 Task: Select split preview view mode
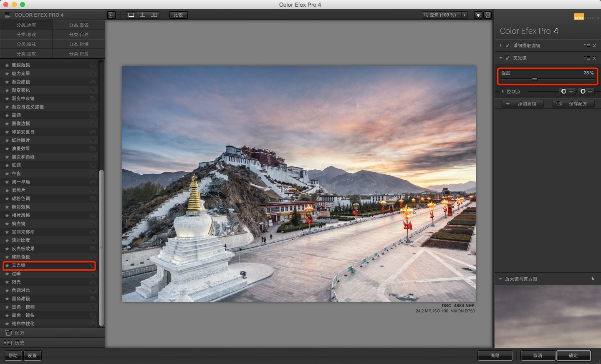click(142, 15)
